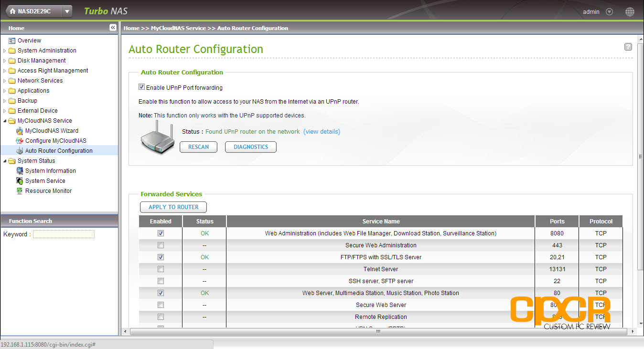Enable the Secure Web Administration checkbox
The width and height of the screenshot is (644, 349).
point(161,245)
